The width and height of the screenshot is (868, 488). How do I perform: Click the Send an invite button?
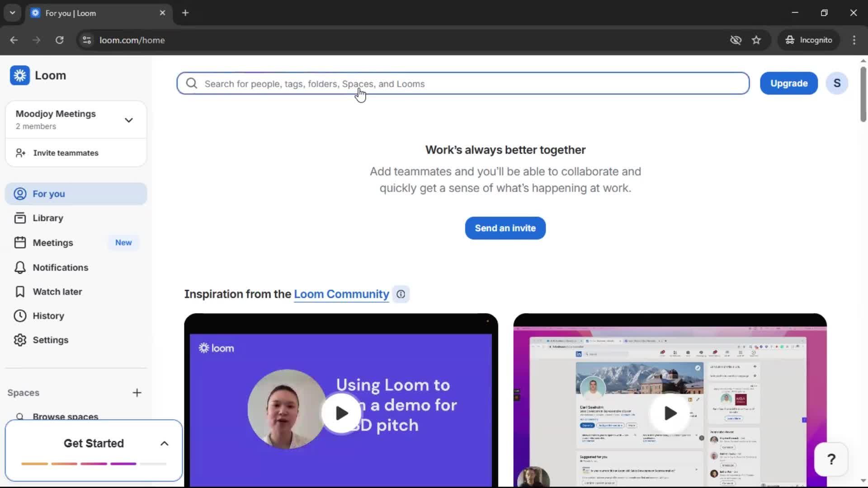505,228
